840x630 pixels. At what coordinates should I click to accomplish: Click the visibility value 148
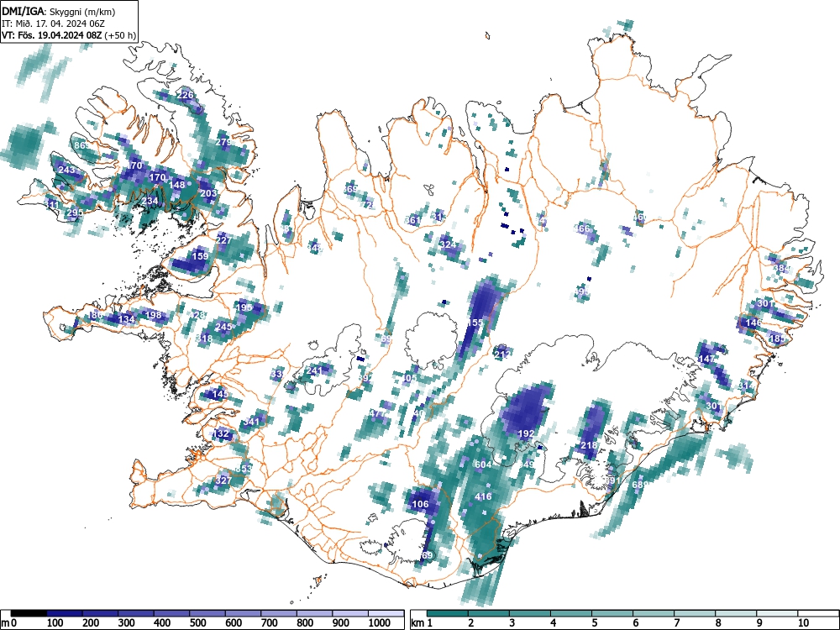[176, 185]
